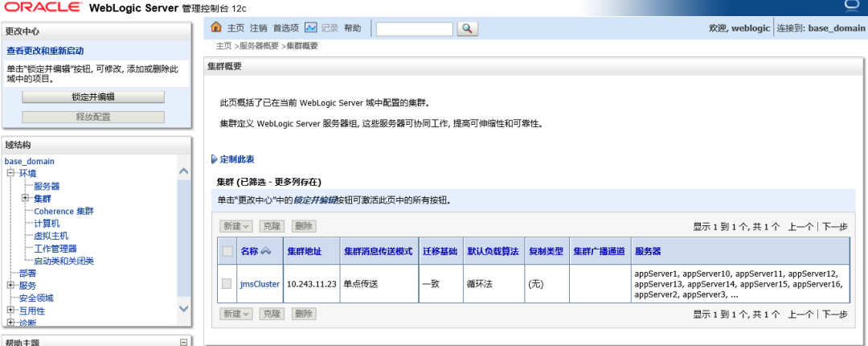Open the lower 新建 dropdown button

coord(236,314)
